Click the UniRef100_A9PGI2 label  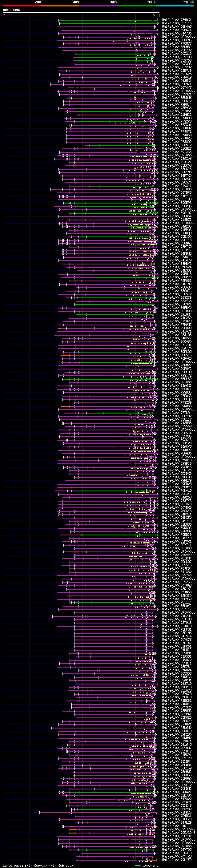[177, 101]
